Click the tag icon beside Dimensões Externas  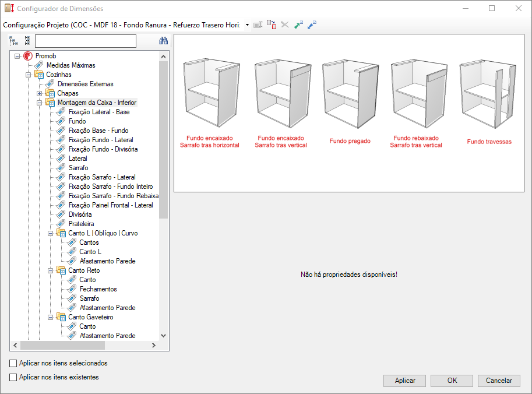click(50, 84)
